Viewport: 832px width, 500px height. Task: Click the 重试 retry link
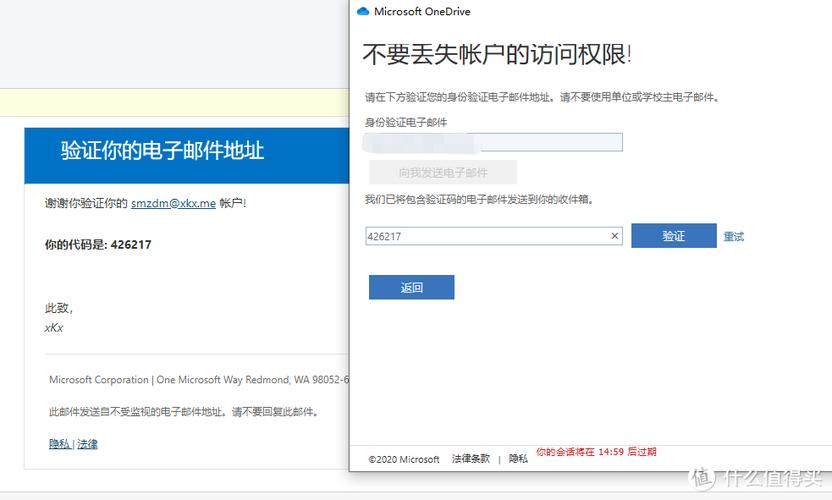coord(734,236)
